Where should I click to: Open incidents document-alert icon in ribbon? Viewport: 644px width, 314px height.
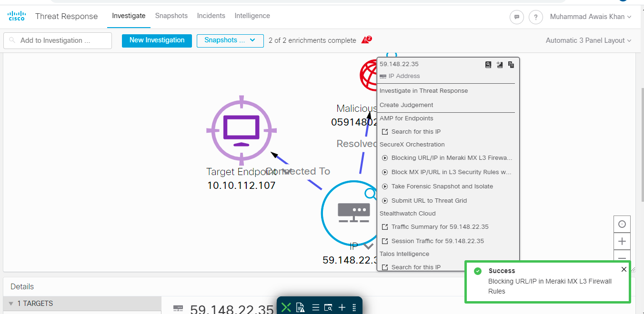(300, 307)
